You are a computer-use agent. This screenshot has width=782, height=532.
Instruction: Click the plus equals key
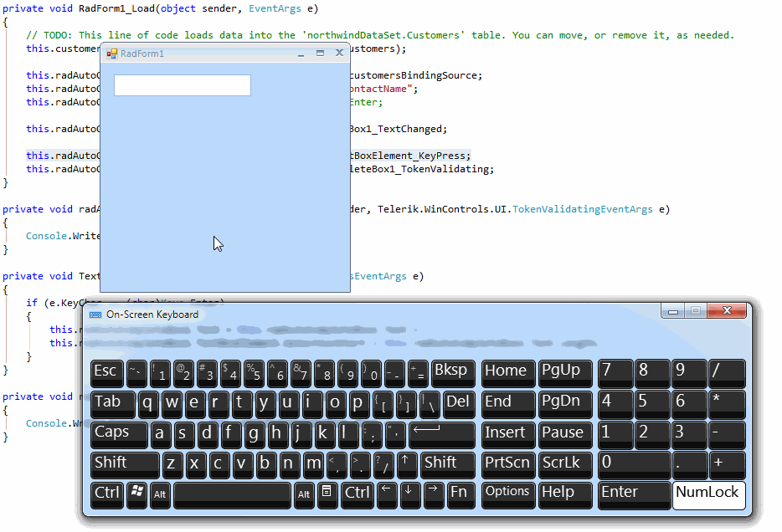coord(419,373)
